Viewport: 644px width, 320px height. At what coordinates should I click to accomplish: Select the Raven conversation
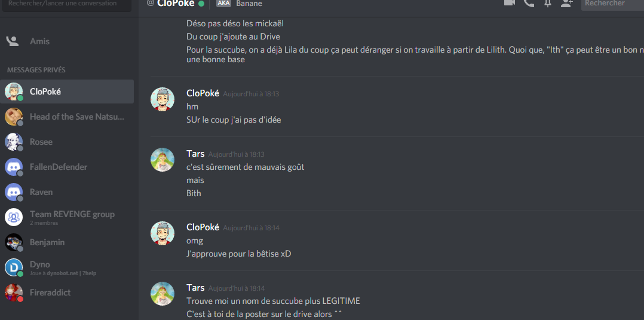[x=67, y=192]
